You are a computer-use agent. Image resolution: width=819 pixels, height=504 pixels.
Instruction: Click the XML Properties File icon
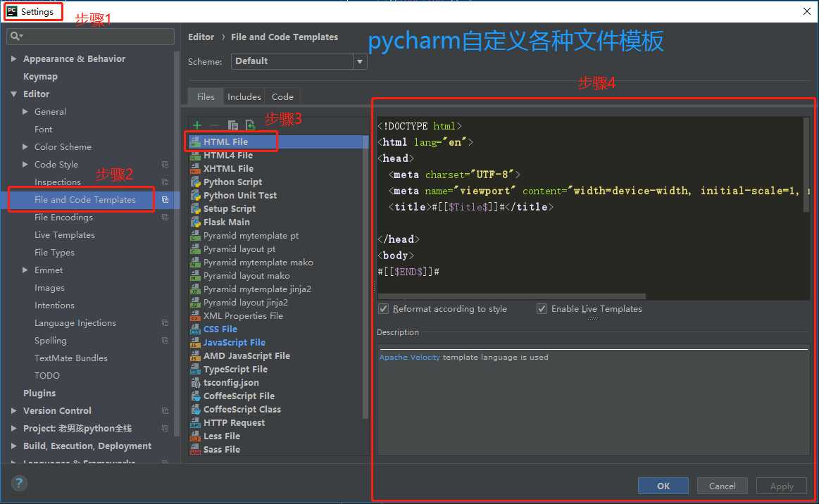(195, 316)
